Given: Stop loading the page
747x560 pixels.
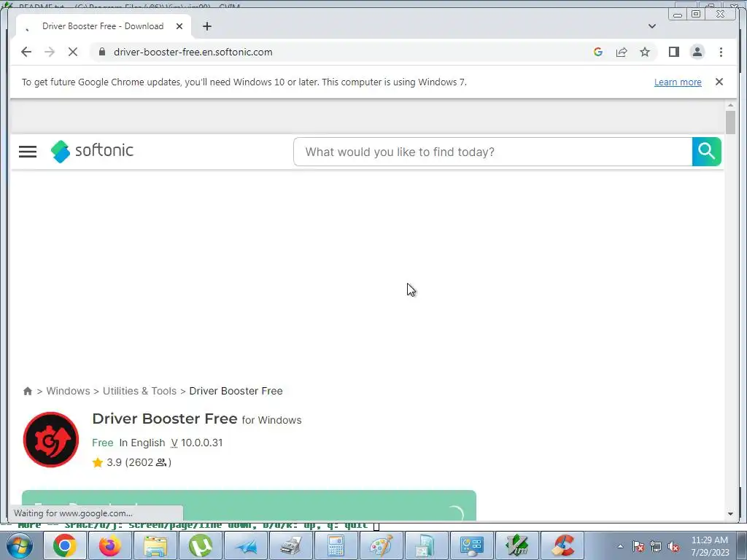Looking at the screenshot, I should pyautogui.click(x=73, y=52).
